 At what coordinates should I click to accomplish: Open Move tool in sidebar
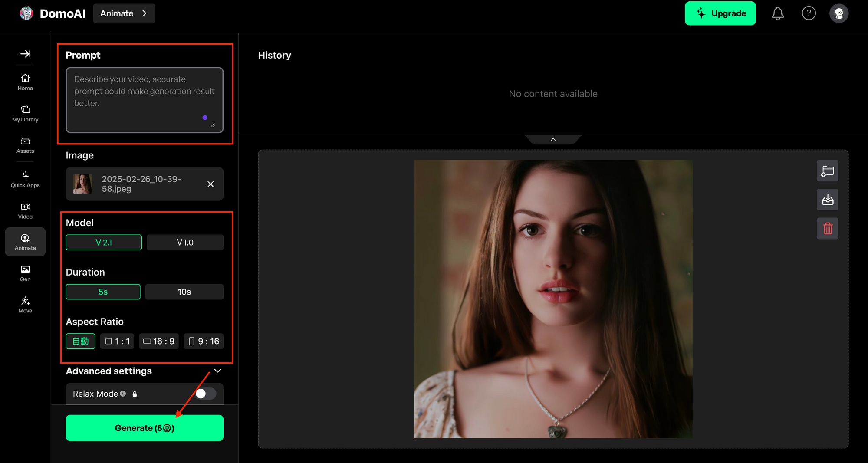(x=25, y=305)
